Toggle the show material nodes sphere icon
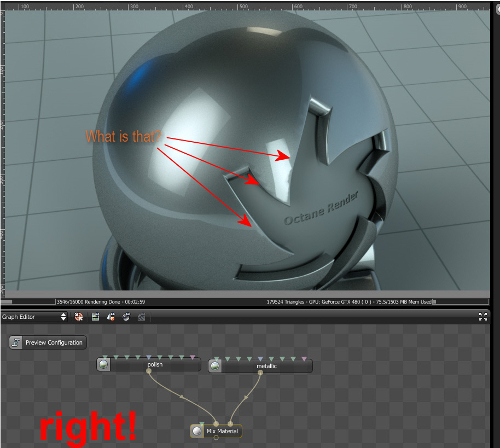The width and height of the screenshot is (500, 448). point(126,317)
